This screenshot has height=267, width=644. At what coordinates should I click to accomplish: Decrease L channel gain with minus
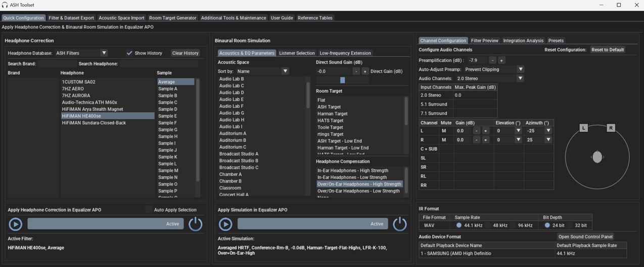click(476, 131)
